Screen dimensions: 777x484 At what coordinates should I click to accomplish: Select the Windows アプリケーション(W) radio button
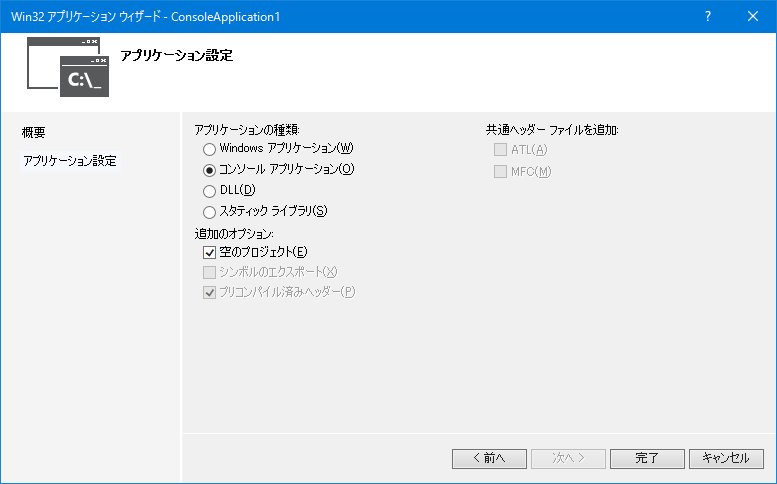click(x=209, y=149)
